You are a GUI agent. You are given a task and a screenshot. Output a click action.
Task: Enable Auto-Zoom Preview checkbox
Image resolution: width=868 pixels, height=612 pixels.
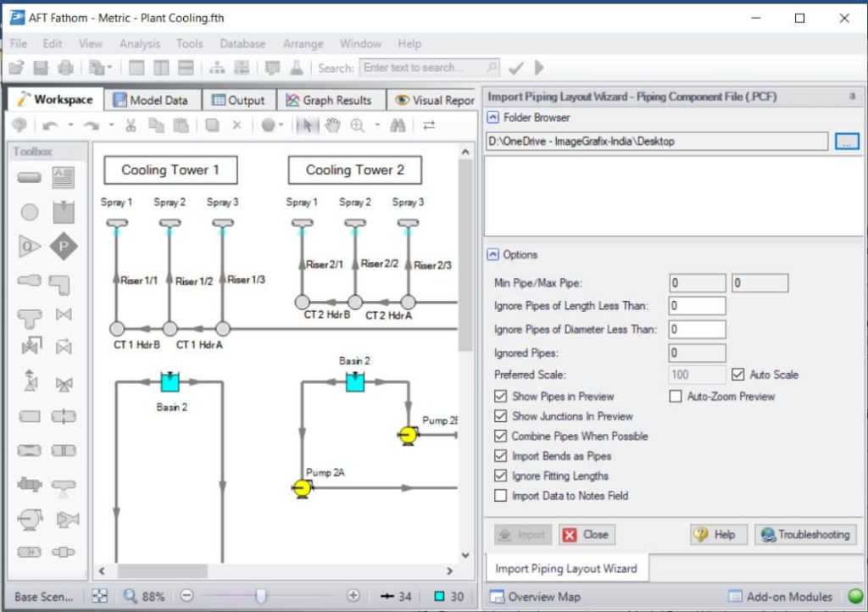676,396
